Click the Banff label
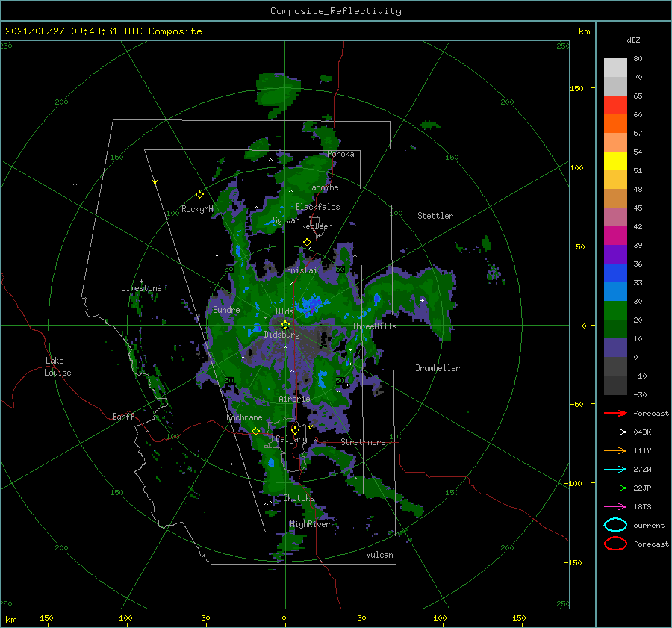672x628 pixels. click(123, 416)
